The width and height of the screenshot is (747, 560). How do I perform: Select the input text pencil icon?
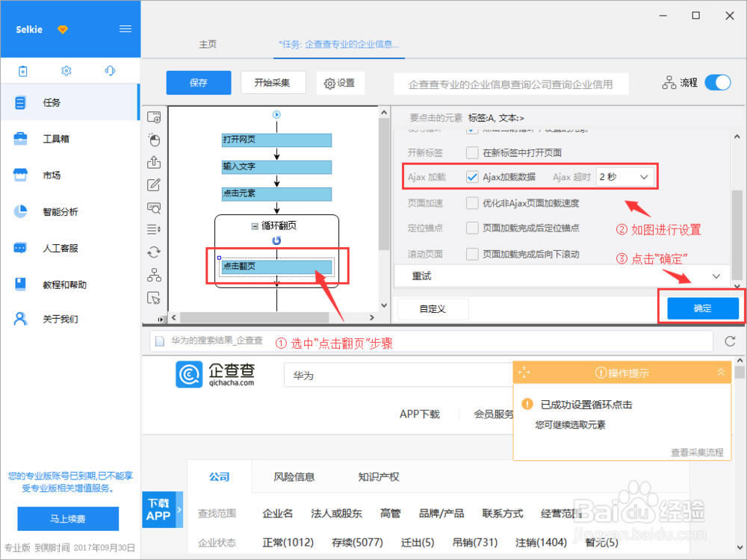(x=154, y=184)
